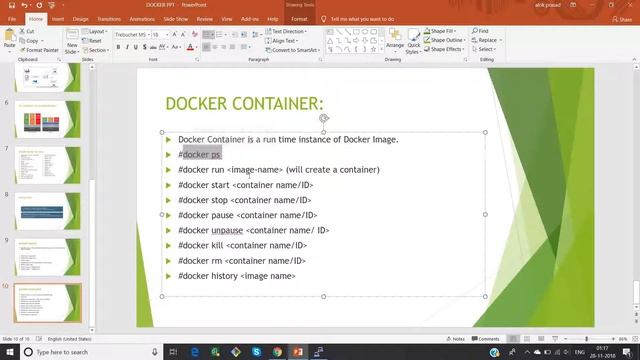This screenshot has width=640, height=360.
Task: Switch to the Insert tab
Action: click(x=58, y=19)
